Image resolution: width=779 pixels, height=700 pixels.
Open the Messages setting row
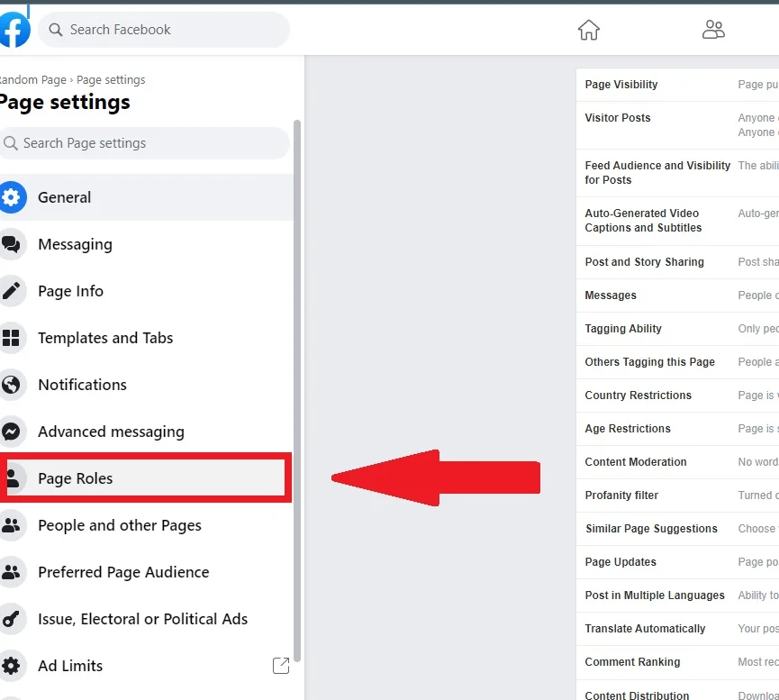(x=677, y=295)
